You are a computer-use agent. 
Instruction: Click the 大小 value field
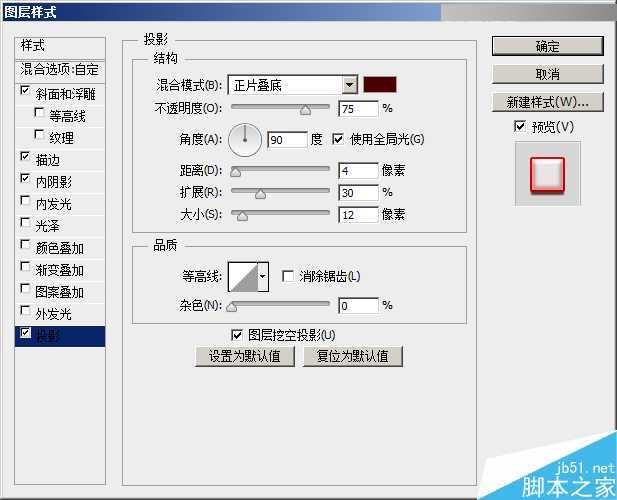click(x=358, y=215)
